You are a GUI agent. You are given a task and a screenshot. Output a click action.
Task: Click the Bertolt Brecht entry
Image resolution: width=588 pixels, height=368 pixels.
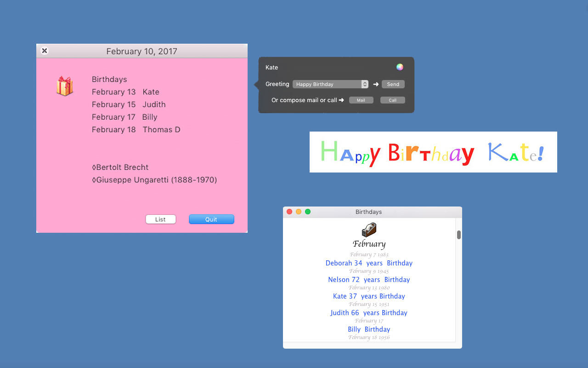[x=120, y=167]
